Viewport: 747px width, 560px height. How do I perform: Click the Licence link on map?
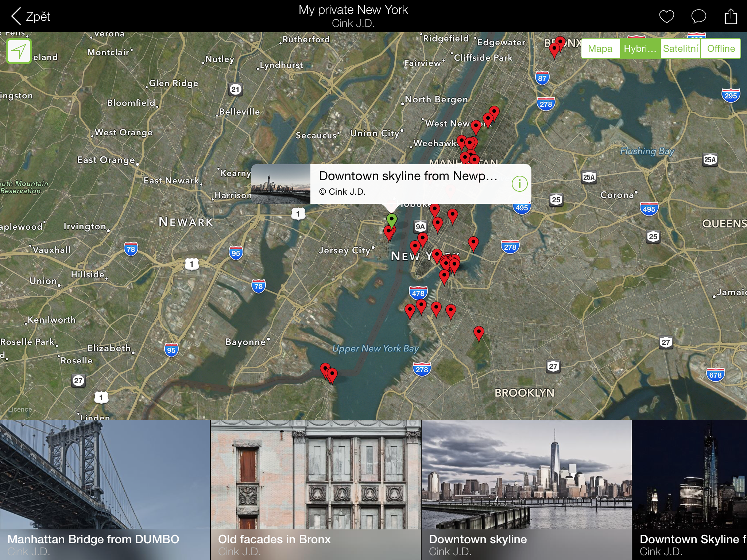click(20, 409)
